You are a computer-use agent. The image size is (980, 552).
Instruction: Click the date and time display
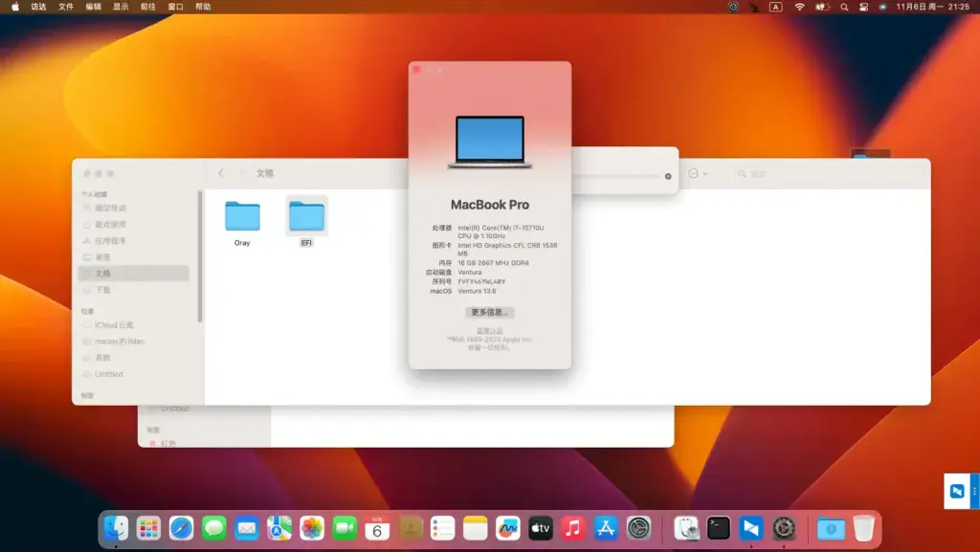click(x=932, y=7)
